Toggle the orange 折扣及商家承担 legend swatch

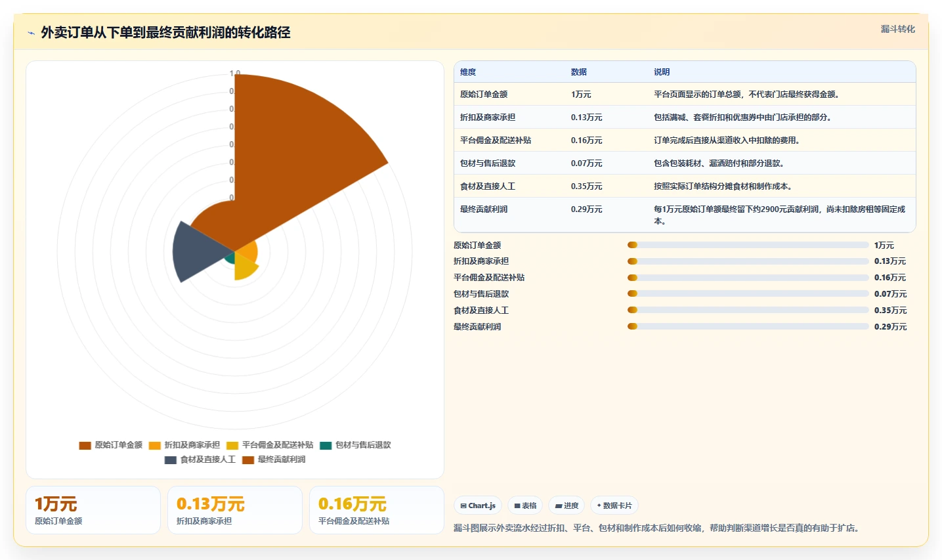[154, 445]
